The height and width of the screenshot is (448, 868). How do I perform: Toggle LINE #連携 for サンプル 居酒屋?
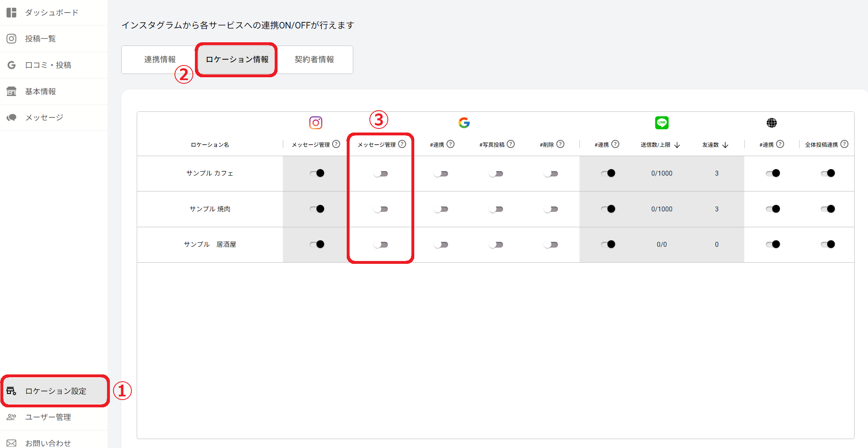click(x=608, y=244)
